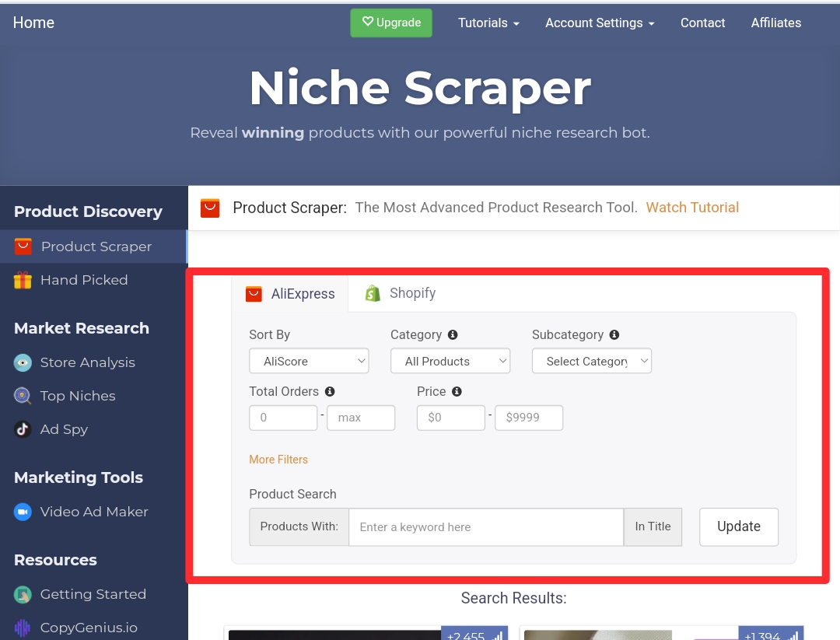Click the Product Scraper sidebar icon
The height and width of the screenshot is (640, 840).
[23, 247]
